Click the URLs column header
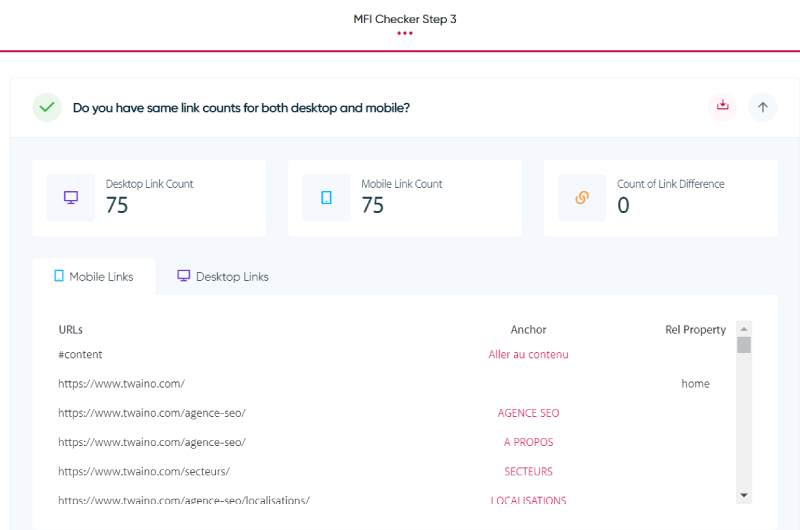The height and width of the screenshot is (530, 800). [x=70, y=330]
